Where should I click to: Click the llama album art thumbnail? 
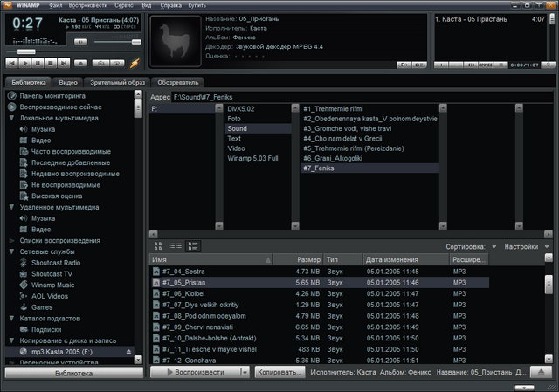click(x=176, y=41)
